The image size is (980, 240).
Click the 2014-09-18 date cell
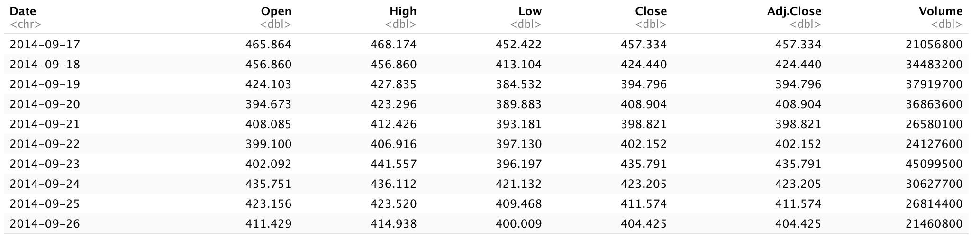pos(45,65)
